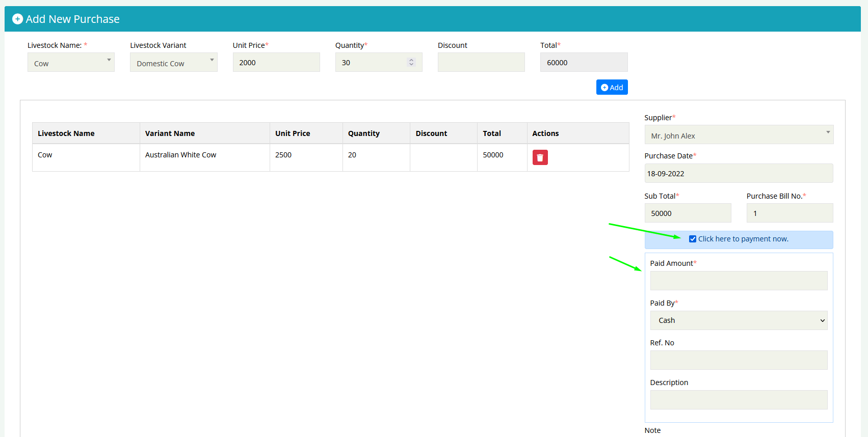The height and width of the screenshot is (437, 868).
Task: Expand the Livestock Variant dropdown
Action: coord(173,63)
